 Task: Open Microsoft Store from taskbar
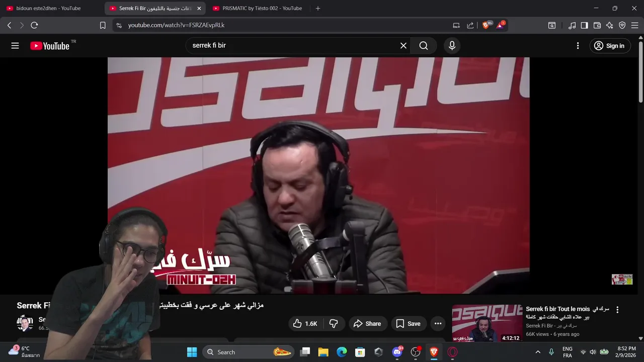[x=360, y=352]
